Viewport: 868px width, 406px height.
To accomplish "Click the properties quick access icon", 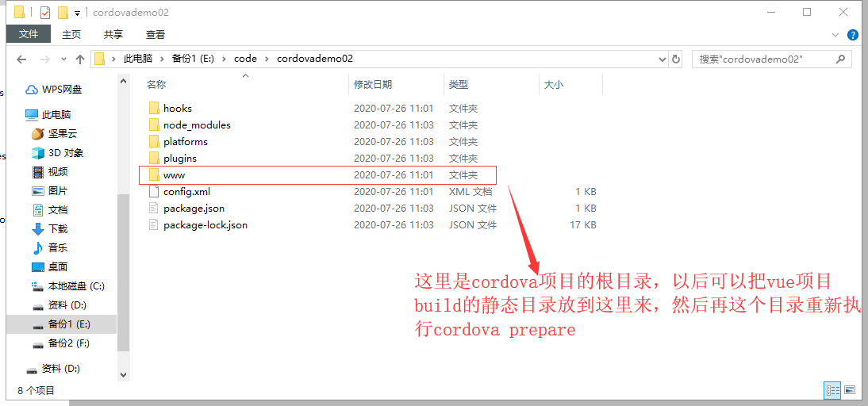I will tap(45, 12).
